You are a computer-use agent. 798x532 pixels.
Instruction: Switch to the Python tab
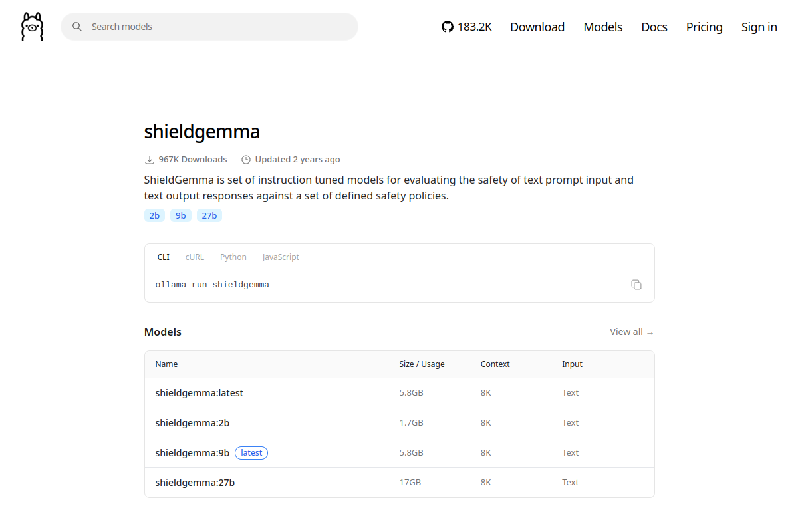pos(233,257)
